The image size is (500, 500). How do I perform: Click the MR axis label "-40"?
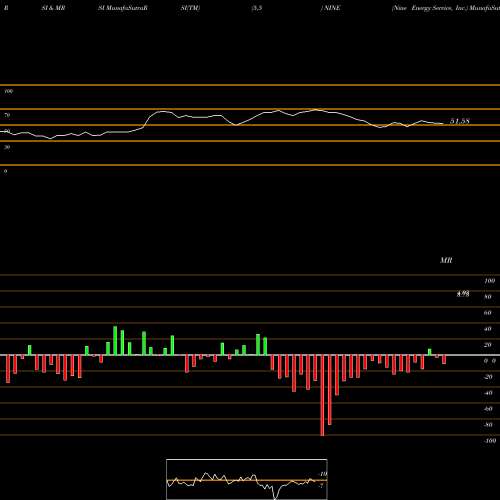(x=487, y=393)
